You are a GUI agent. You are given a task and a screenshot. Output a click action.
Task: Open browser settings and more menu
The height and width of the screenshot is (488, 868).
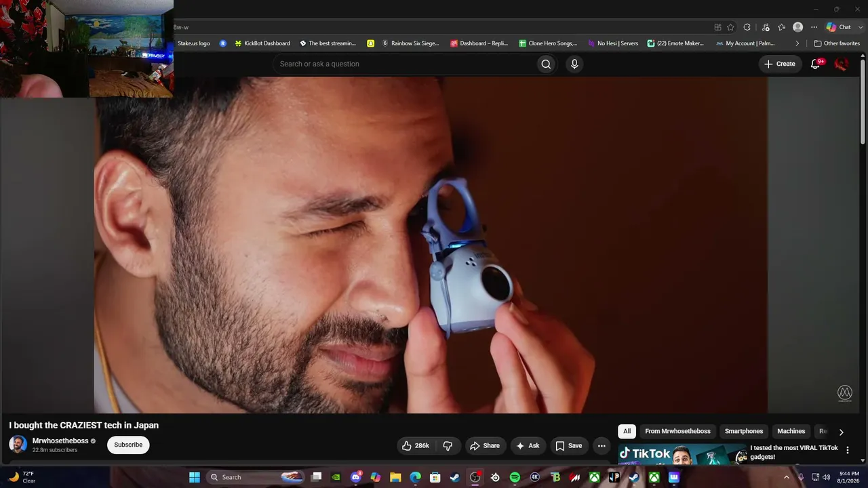[814, 27]
